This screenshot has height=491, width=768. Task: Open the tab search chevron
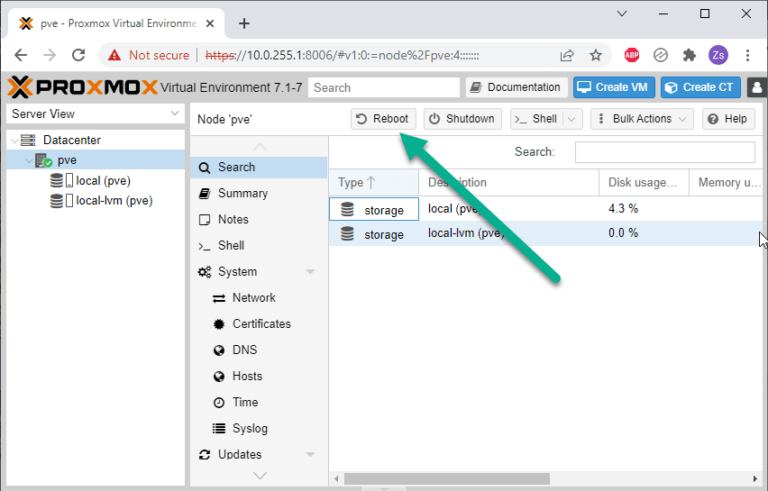pyautogui.click(x=622, y=14)
